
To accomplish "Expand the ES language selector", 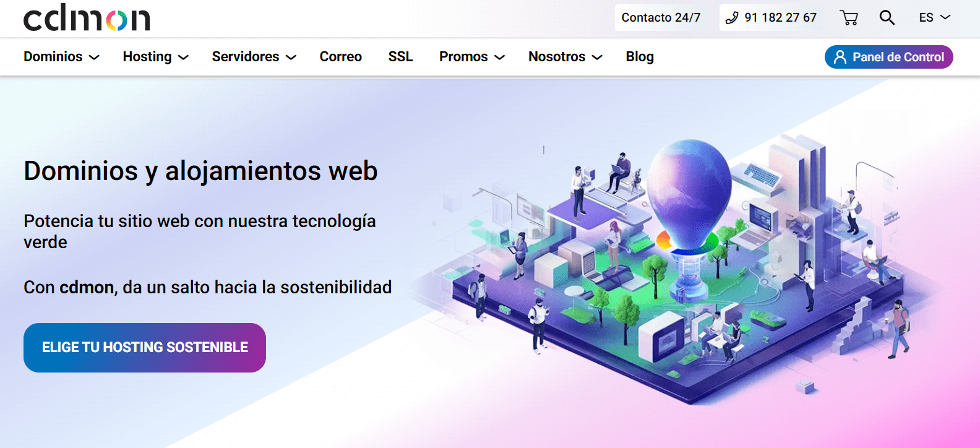I will click(934, 17).
